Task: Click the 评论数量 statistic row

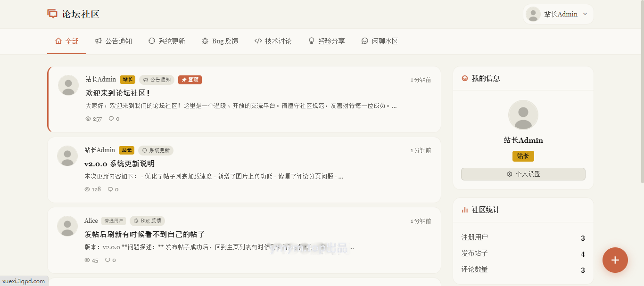Action: [523, 270]
